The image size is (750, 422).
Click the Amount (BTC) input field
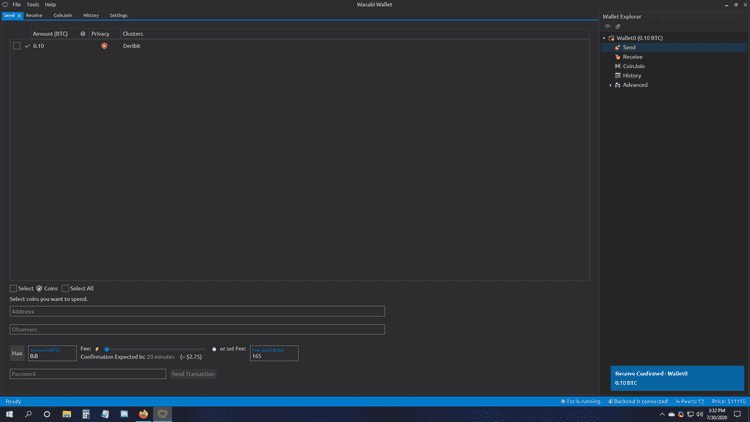(52, 353)
